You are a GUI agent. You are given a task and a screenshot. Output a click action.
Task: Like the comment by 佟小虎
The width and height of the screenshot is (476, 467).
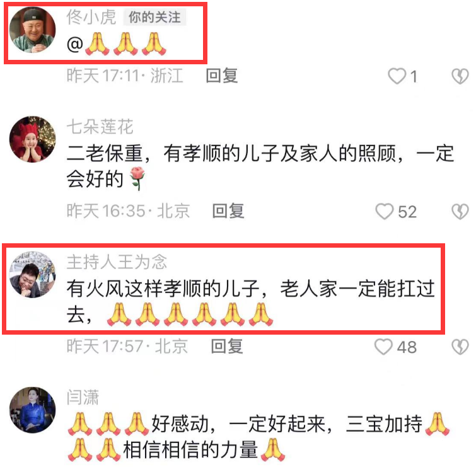(397, 76)
